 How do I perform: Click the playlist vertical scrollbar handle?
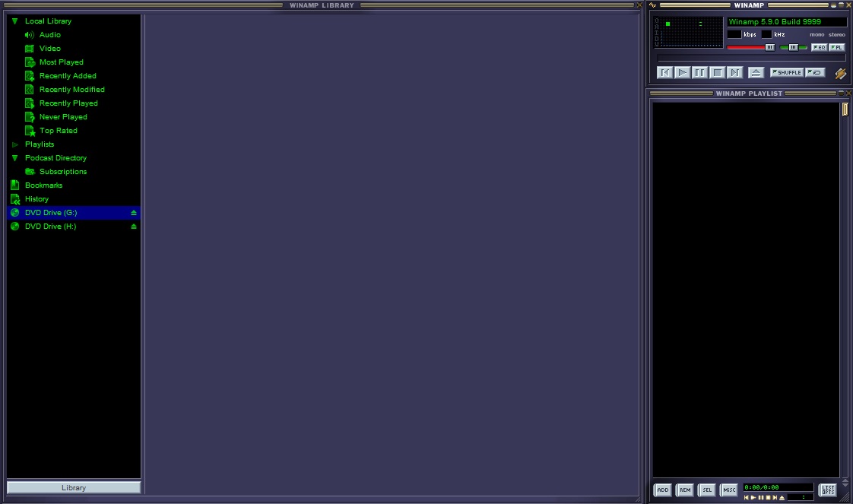pyautogui.click(x=845, y=109)
